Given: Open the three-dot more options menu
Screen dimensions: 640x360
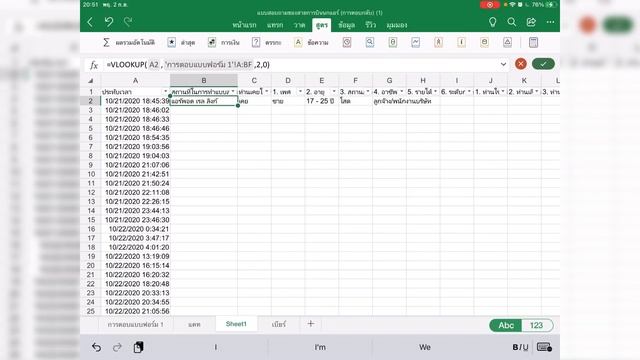Looking at the screenshot, I should click(550, 22).
